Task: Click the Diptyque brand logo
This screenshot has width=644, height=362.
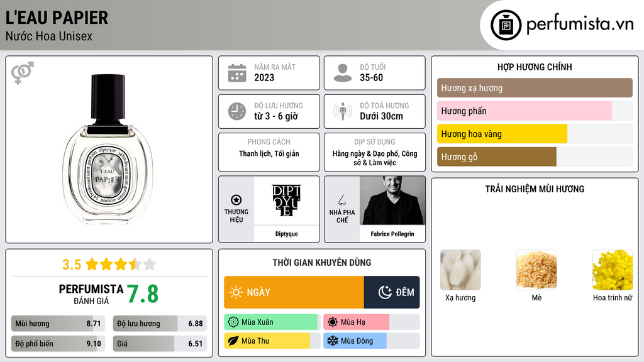Action: (x=286, y=200)
